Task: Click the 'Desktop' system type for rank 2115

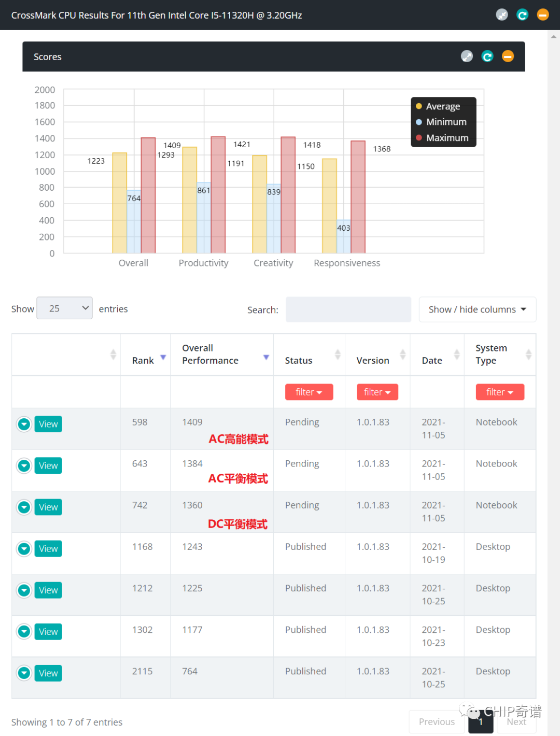Action: click(493, 671)
